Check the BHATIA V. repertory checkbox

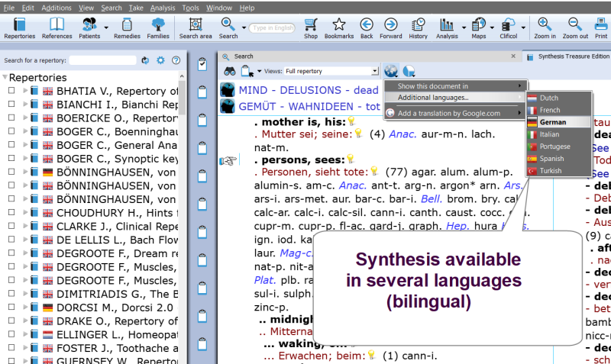(11, 91)
